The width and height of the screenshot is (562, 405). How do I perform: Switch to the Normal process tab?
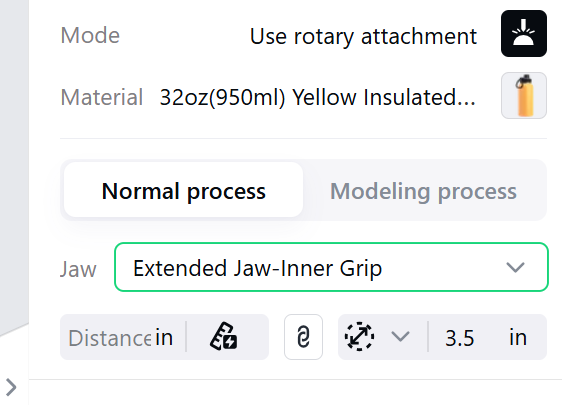click(184, 190)
